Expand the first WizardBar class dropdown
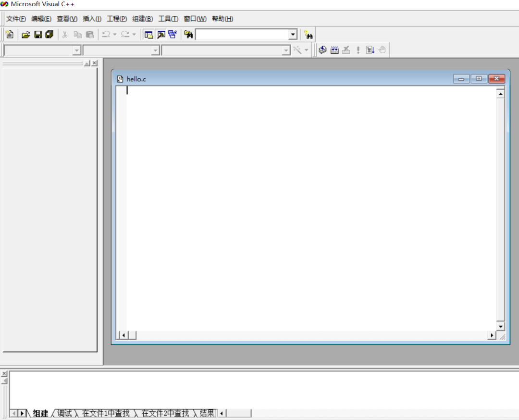Viewport: 519px width, 420px height. pos(77,50)
